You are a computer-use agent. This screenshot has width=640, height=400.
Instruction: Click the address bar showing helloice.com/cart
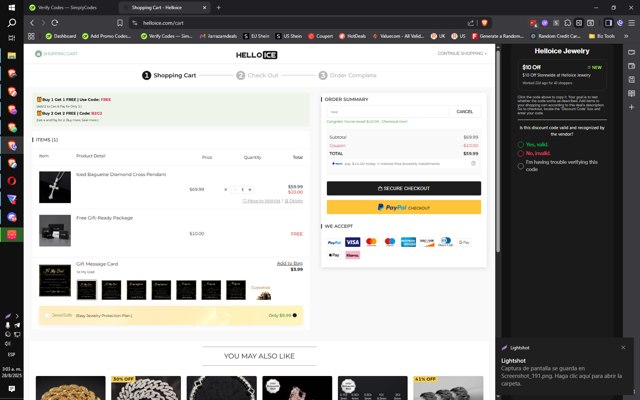click(302, 23)
